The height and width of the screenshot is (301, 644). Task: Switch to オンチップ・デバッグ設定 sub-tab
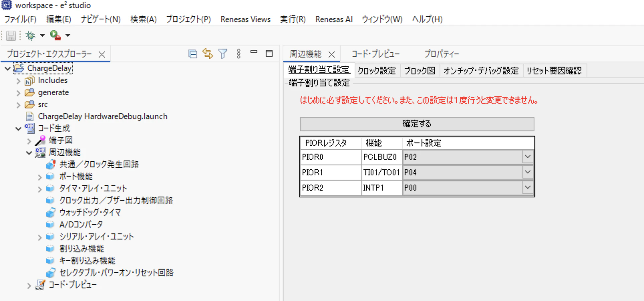tap(481, 71)
